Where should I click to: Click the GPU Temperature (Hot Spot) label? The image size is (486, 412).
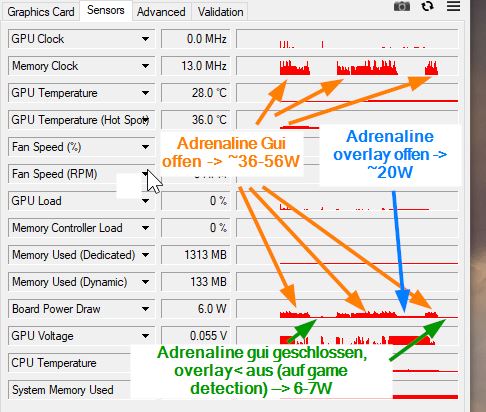pos(80,120)
